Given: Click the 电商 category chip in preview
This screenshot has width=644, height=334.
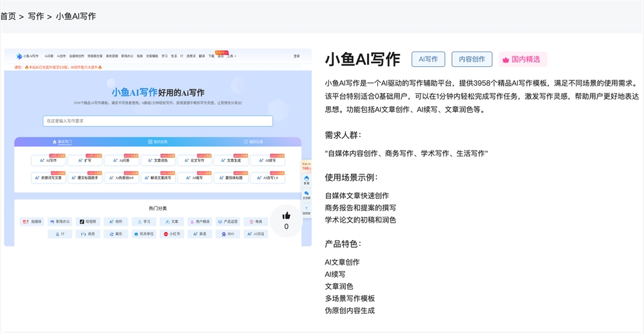Looking at the screenshot, I should point(256,221).
